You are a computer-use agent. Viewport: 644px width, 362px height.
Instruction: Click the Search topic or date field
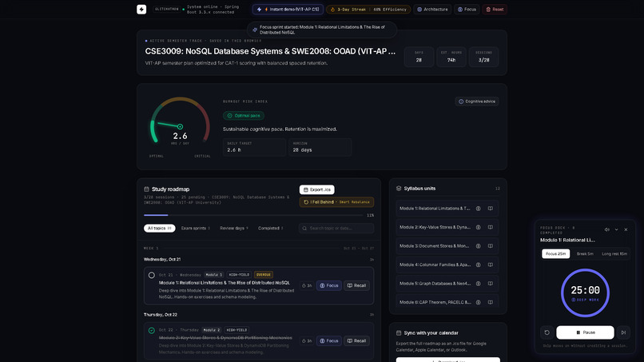coord(336,228)
